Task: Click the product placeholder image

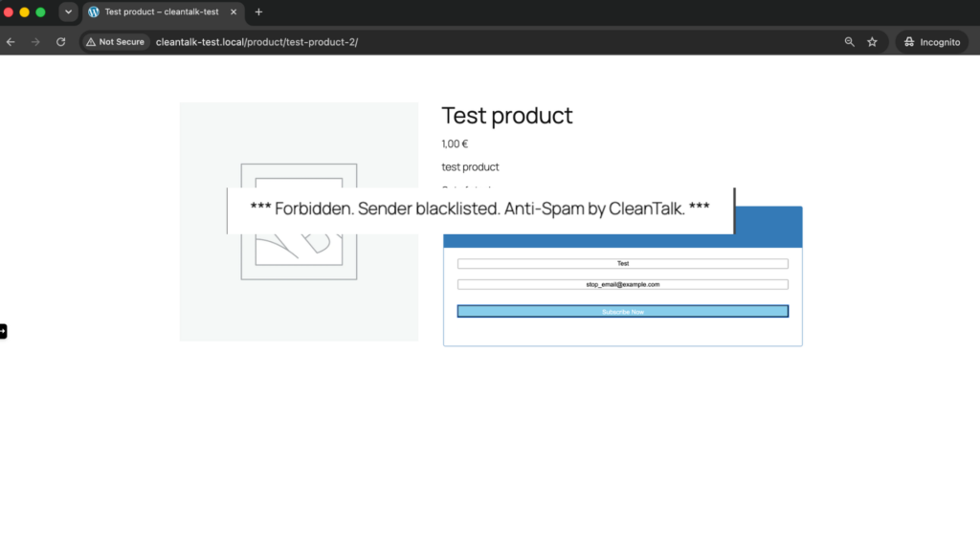Action: click(x=299, y=222)
